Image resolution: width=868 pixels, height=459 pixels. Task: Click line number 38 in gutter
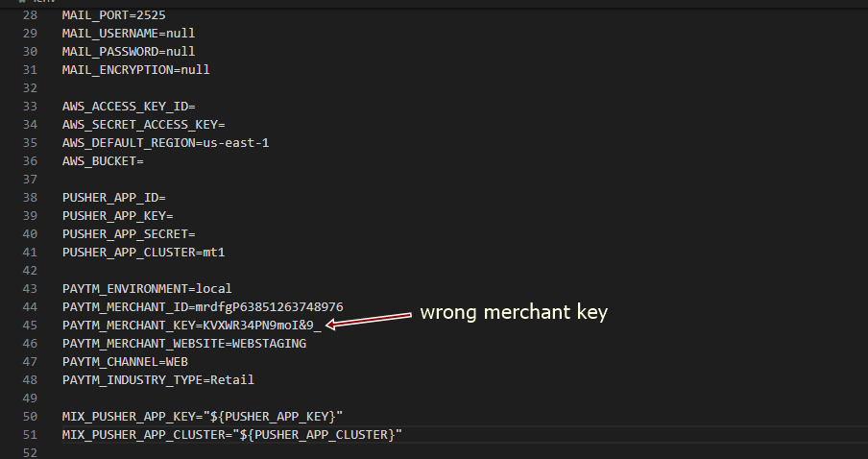30,198
